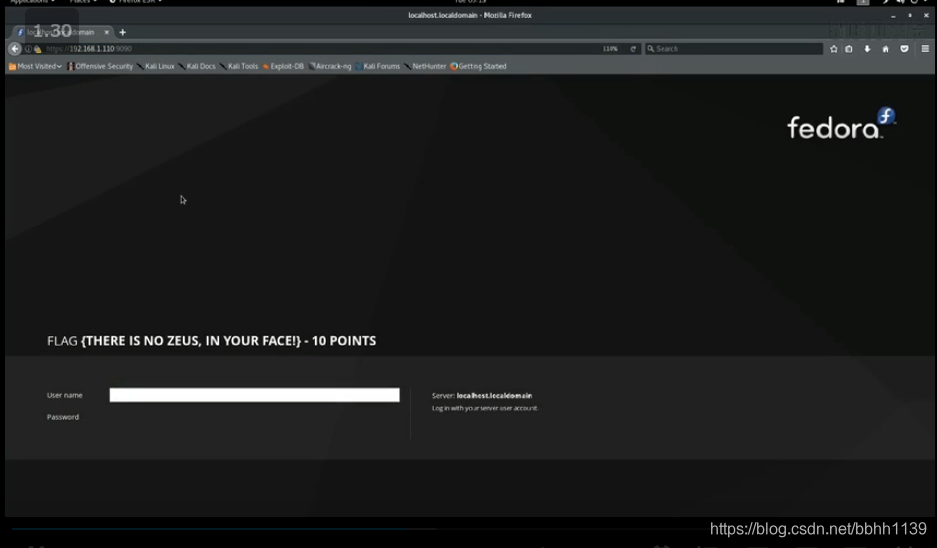Open the Kali Docs bookmark

click(197, 66)
